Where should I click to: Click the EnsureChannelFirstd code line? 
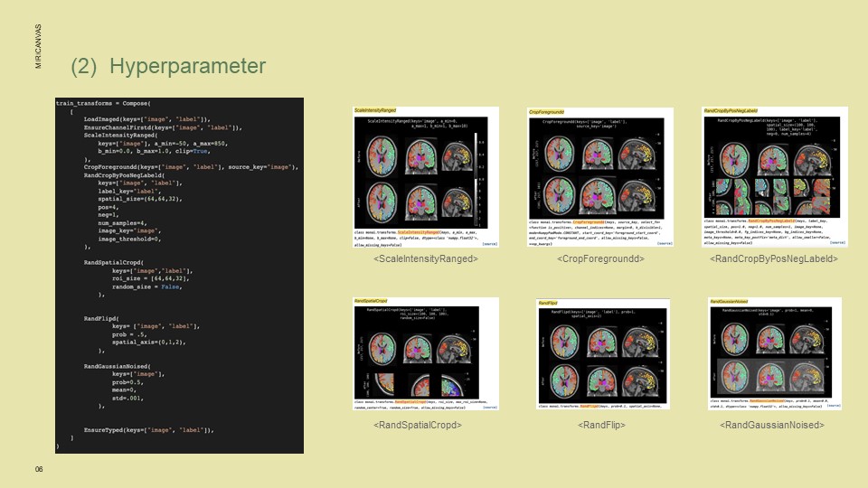[x=163, y=127]
